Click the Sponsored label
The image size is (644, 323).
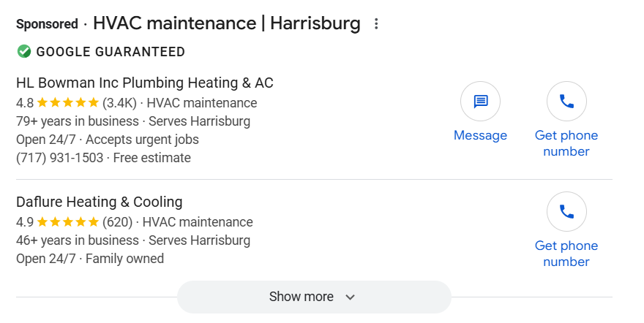pyautogui.click(x=47, y=24)
